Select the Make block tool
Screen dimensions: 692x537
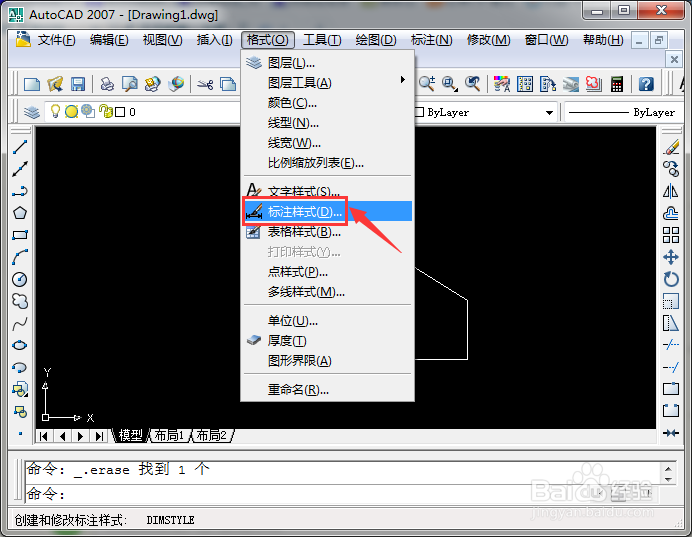pos(20,412)
